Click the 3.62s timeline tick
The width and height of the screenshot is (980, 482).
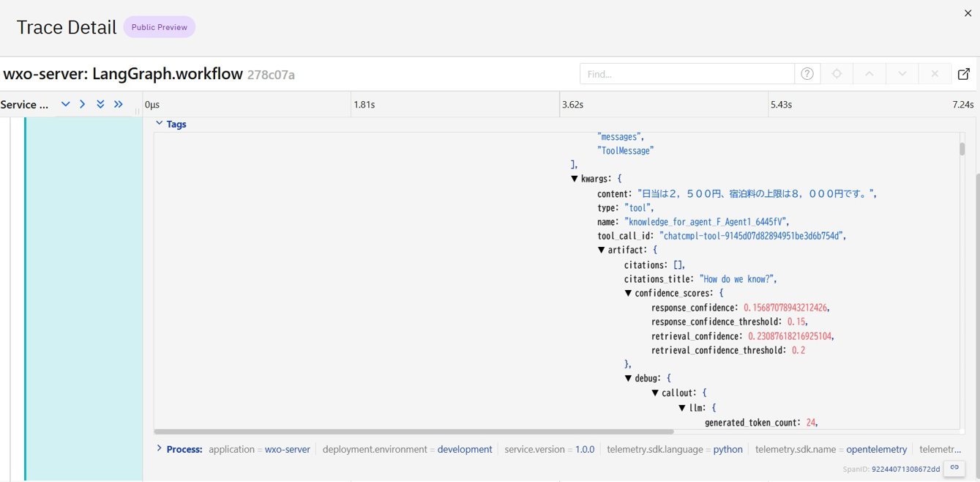(572, 105)
